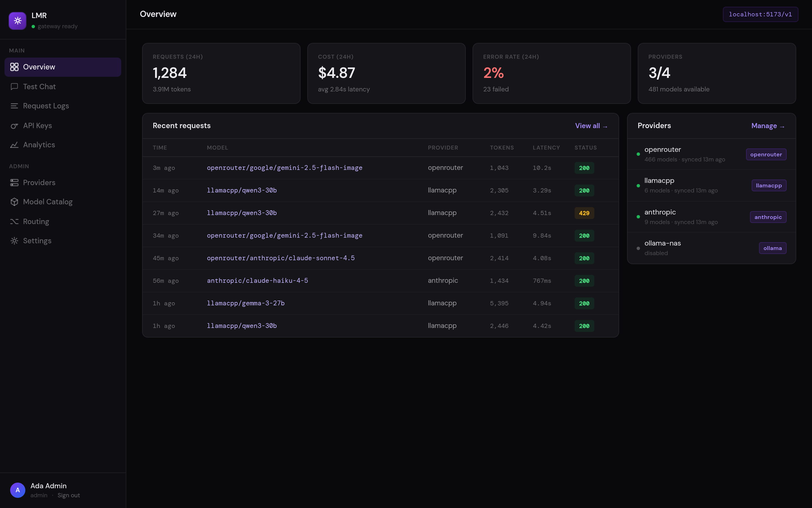Screen dimensions: 812x508
Task: Click the llamacpp type badge
Action: click(x=769, y=185)
